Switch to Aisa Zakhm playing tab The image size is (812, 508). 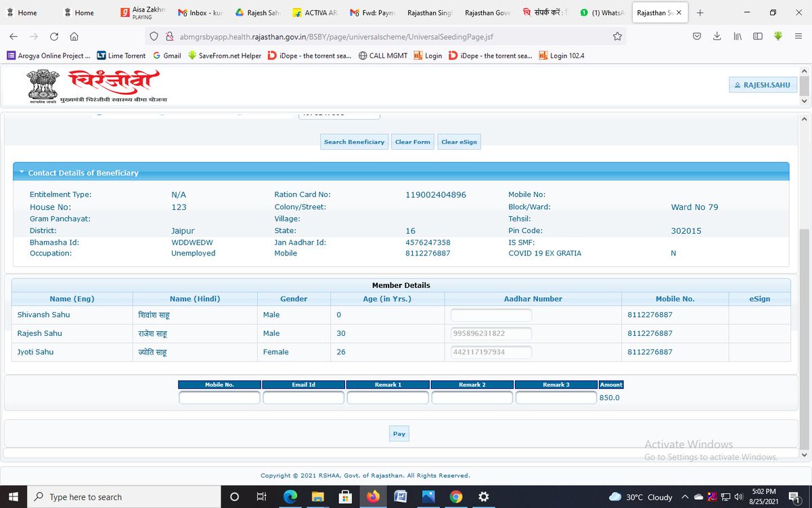(143, 12)
